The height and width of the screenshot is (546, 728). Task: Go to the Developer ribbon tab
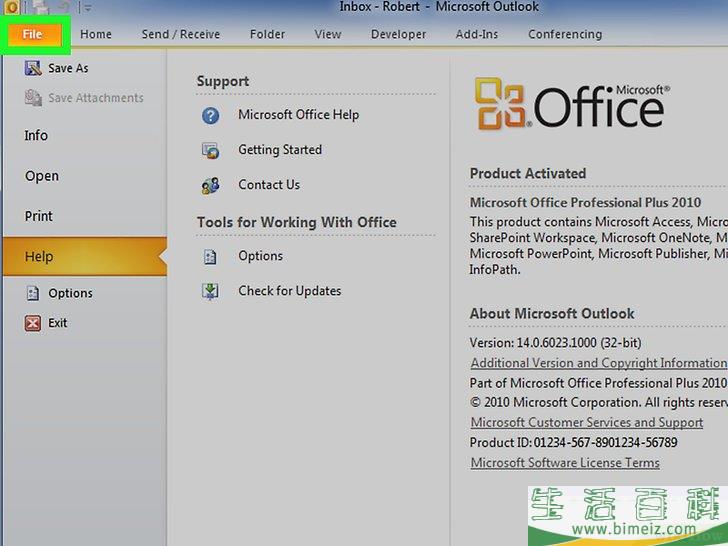(398, 34)
